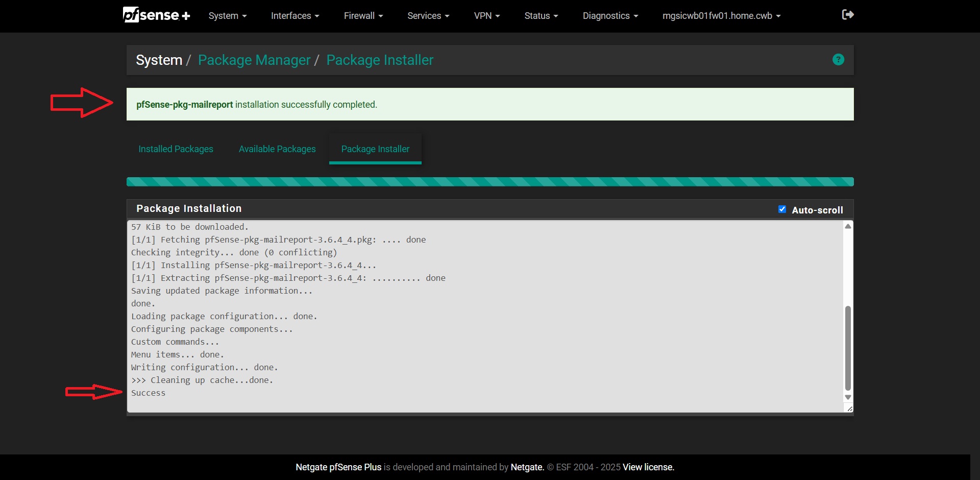Click the 'Writing configuration... done.' log line
Screen dimensions: 980x480
205,368
